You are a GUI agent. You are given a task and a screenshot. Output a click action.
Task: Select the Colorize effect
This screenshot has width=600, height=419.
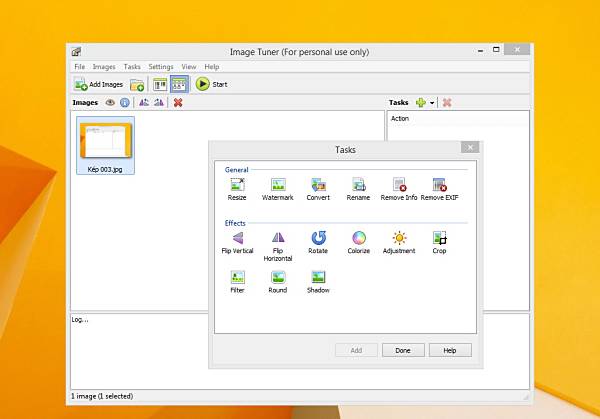coord(359,243)
